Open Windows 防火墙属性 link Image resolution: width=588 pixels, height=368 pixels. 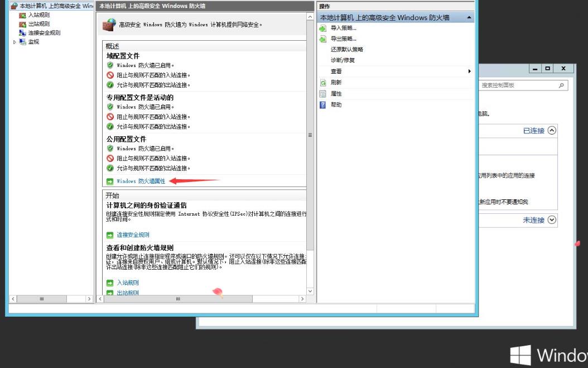141,181
